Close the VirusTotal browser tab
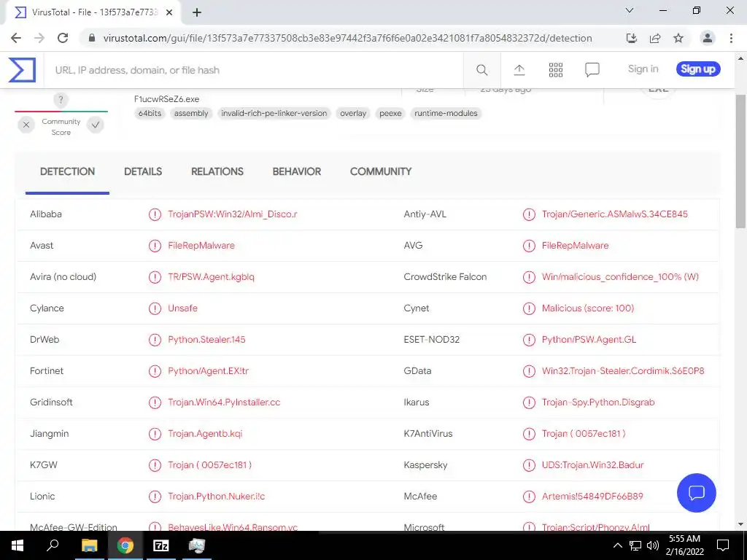Viewport: 747px width, 560px height. click(x=169, y=12)
